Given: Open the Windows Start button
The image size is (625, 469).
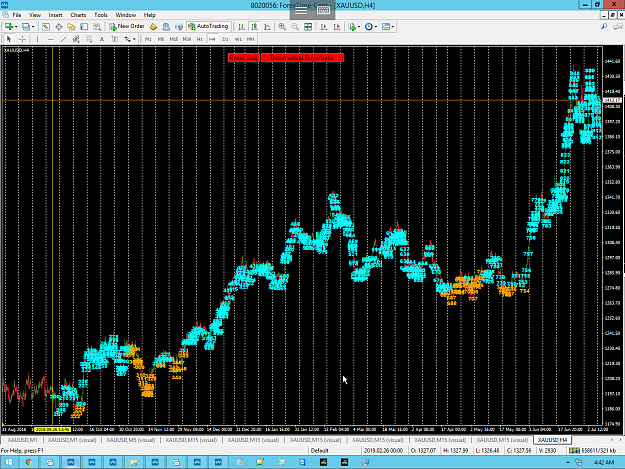Looking at the screenshot, I should click(8, 462).
